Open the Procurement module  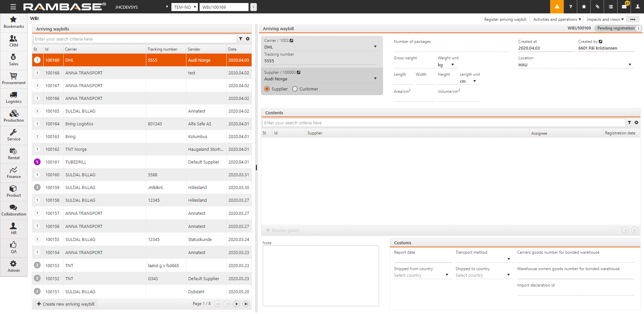pos(13,79)
